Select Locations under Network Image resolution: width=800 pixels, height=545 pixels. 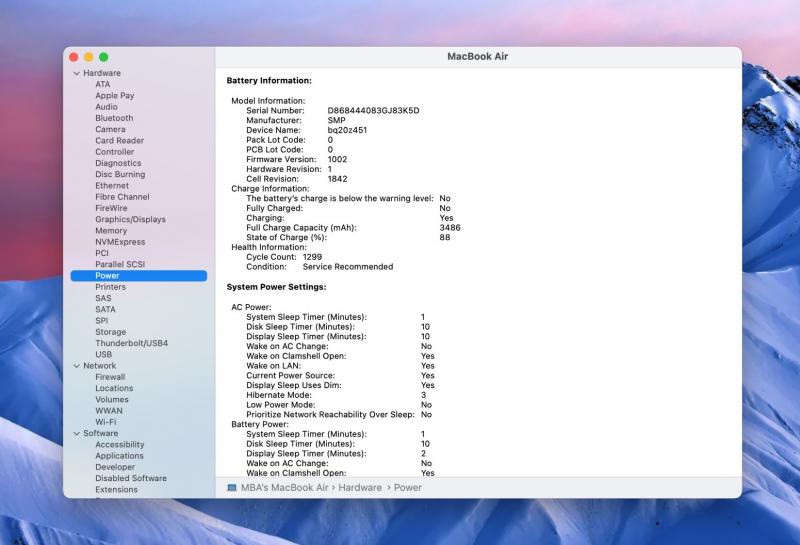(x=114, y=388)
